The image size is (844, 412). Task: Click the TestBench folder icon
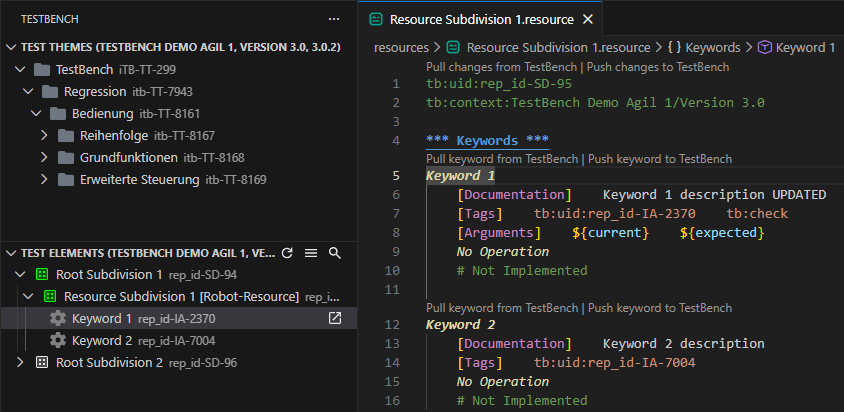(x=41, y=69)
